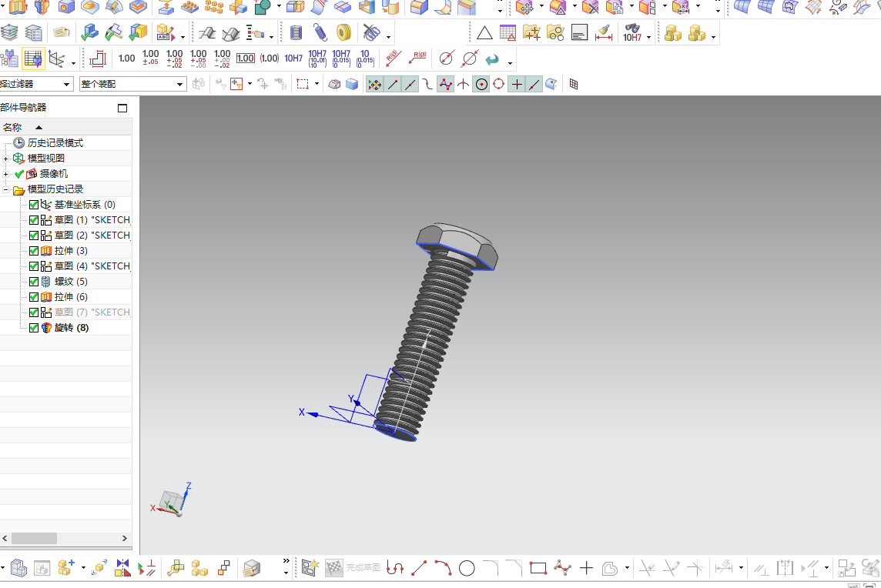This screenshot has height=588, width=881.
Task: Uncheck the 螺纹 (5) feature checkbox
Action: tap(34, 282)
